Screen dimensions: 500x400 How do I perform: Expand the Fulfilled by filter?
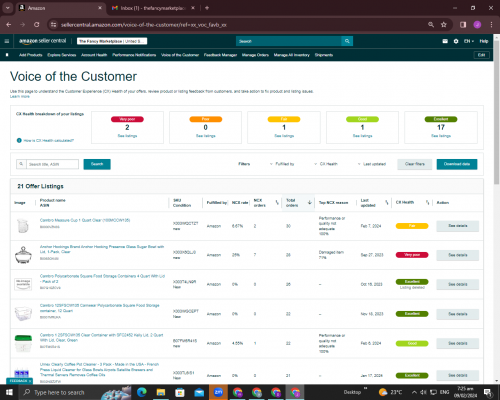tap(282, 164)
